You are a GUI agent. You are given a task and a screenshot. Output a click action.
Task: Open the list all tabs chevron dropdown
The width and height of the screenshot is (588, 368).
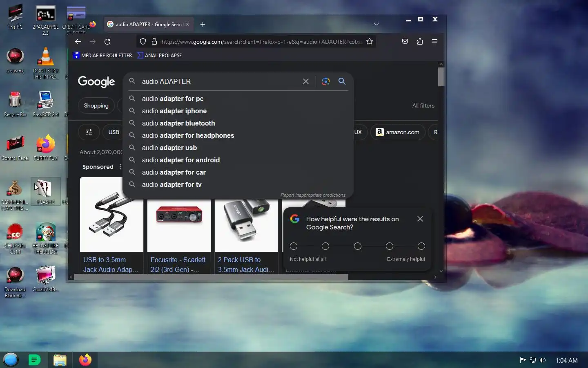point(376,24)
